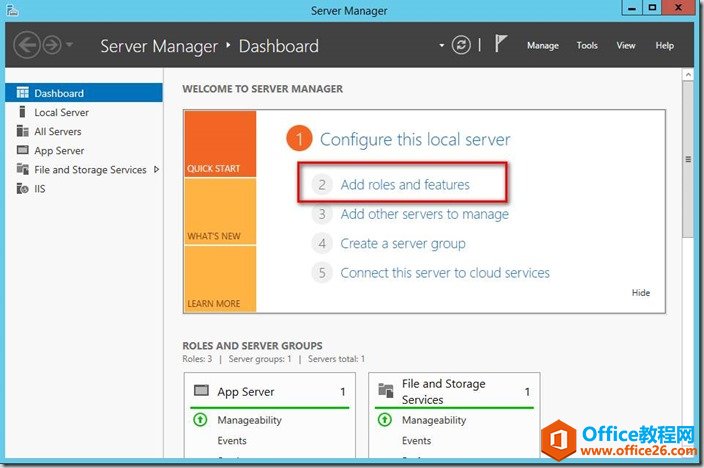The width and height of the screenshot is (704, 468).
Task: Select the Quick Start tile
Action: point(220,144)
